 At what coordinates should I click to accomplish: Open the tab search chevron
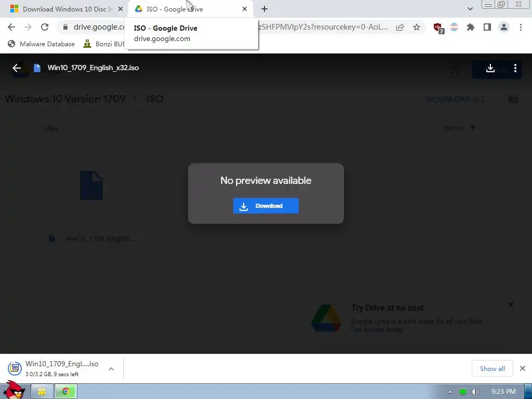tap(470, 9)
